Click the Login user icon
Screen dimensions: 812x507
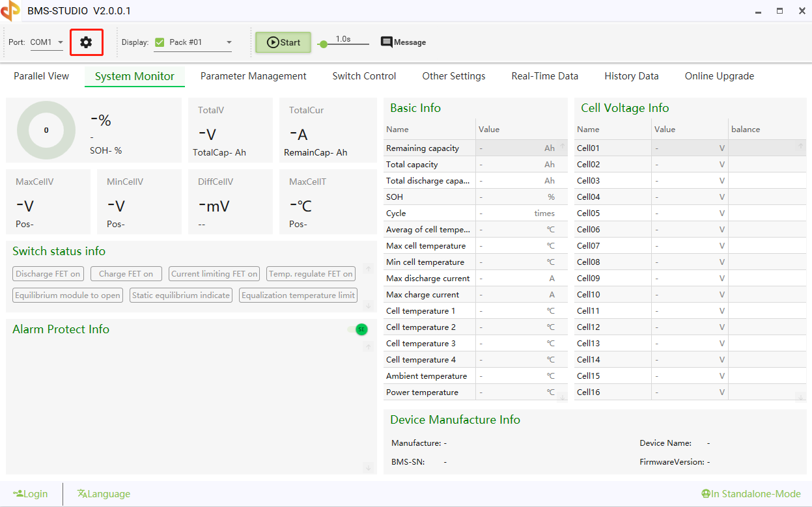tap(18, 494)
